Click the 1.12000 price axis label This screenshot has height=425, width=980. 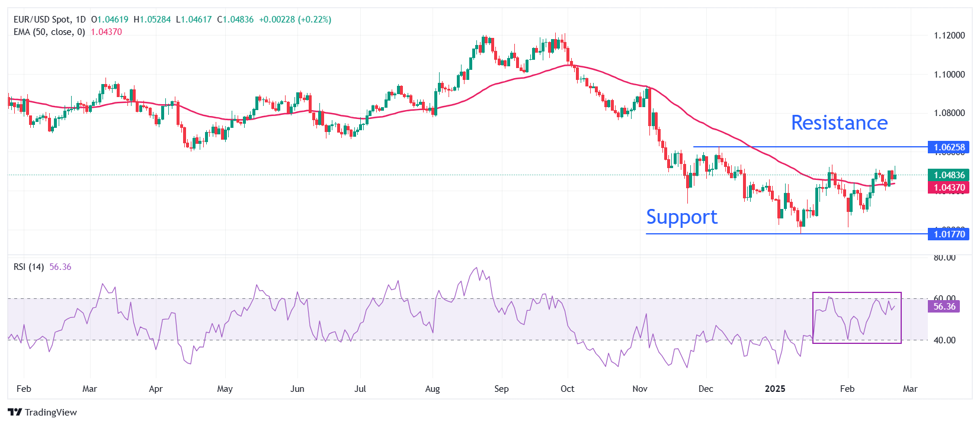pyautogui.click(x=949, y=36)
